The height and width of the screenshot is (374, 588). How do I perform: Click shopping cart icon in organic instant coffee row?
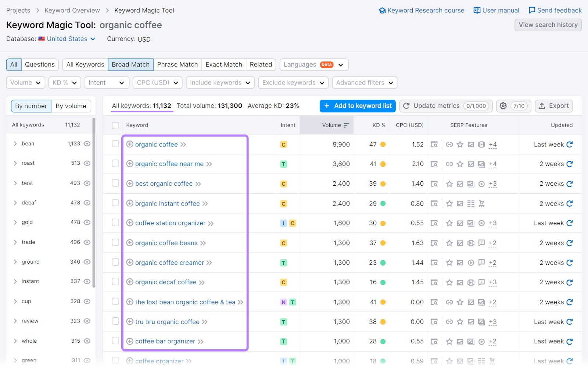tap(481, 204)
